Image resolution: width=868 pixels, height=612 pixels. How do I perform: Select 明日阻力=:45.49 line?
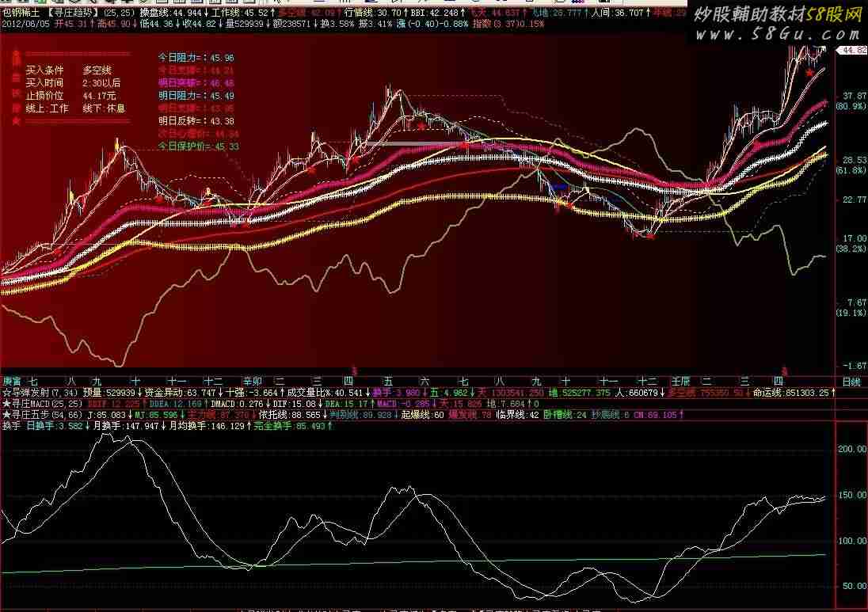pyautogui.click(x=196, y=96)
